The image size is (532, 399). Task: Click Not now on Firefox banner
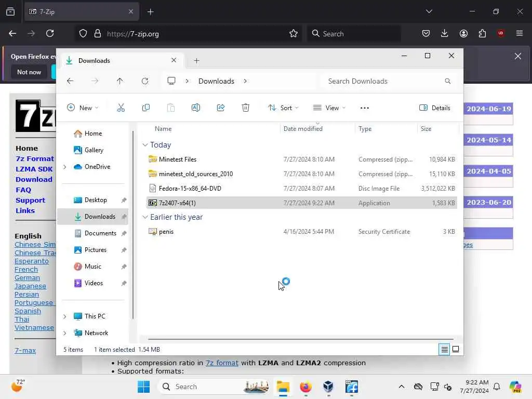(29, 72)
